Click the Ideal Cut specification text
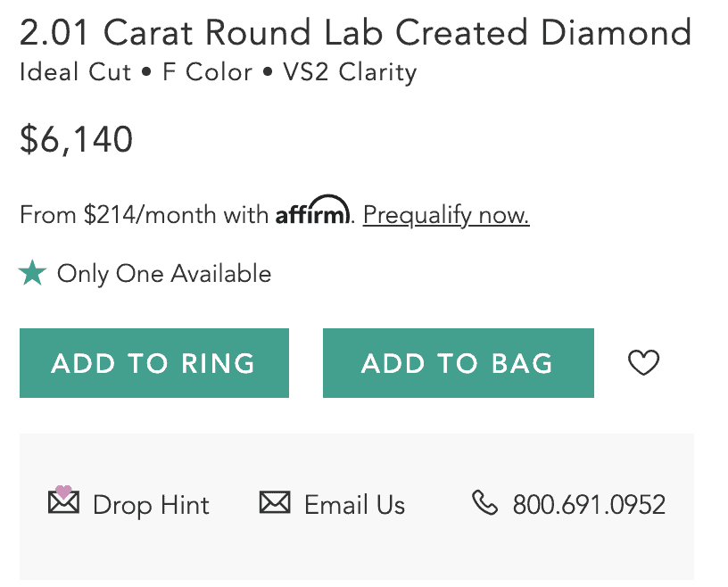728x587 pixels. 75,72
